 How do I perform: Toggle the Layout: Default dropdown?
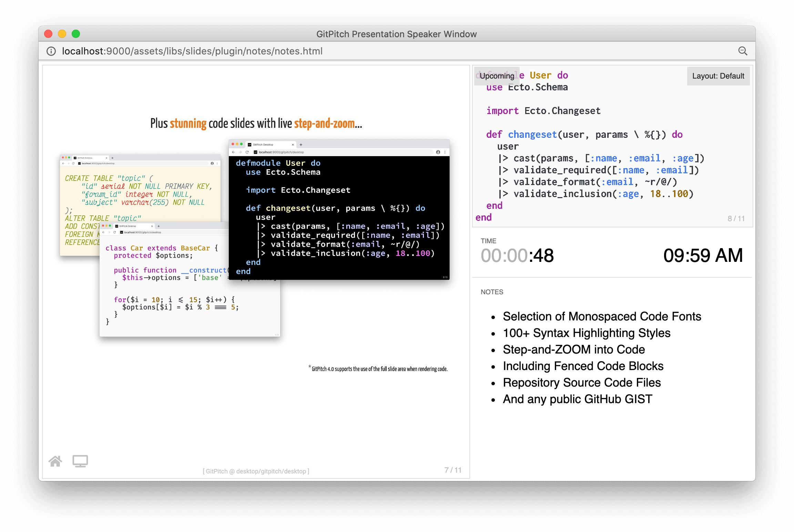coord(719,76)
